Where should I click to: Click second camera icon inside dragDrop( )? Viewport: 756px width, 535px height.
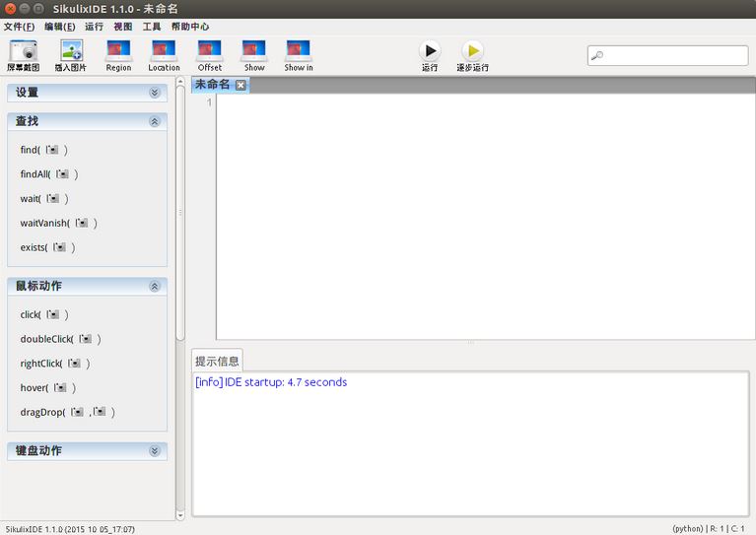[x=100, y=412]
